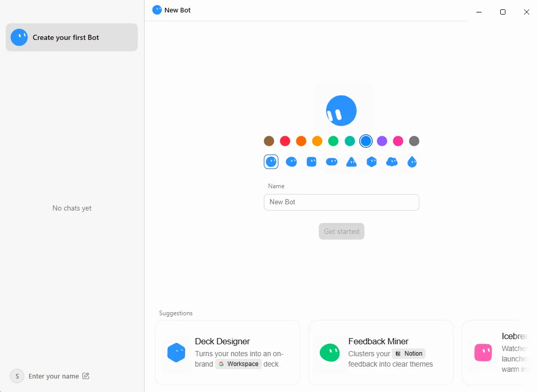537x392 pixels.
Task: Click the Get started button
Action: [342, 231]
